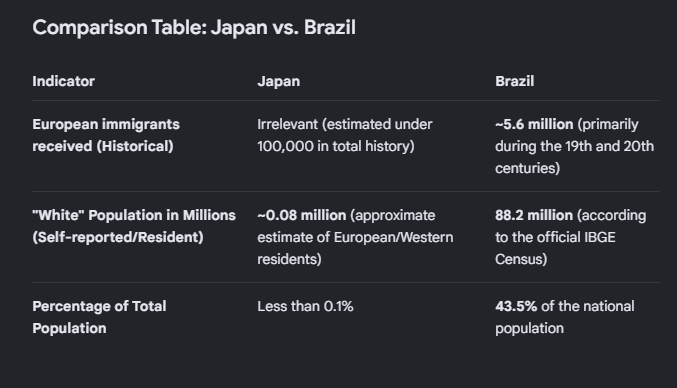Click the 19th and 20th centuries text
This screenshot has height=388, width=677.
coord(574,157)
